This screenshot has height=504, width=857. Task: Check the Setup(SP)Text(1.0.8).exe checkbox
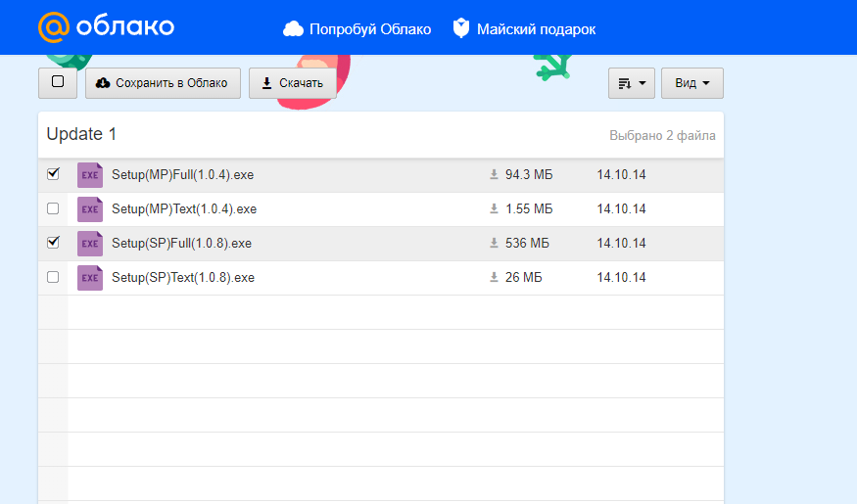coord(53,277)
